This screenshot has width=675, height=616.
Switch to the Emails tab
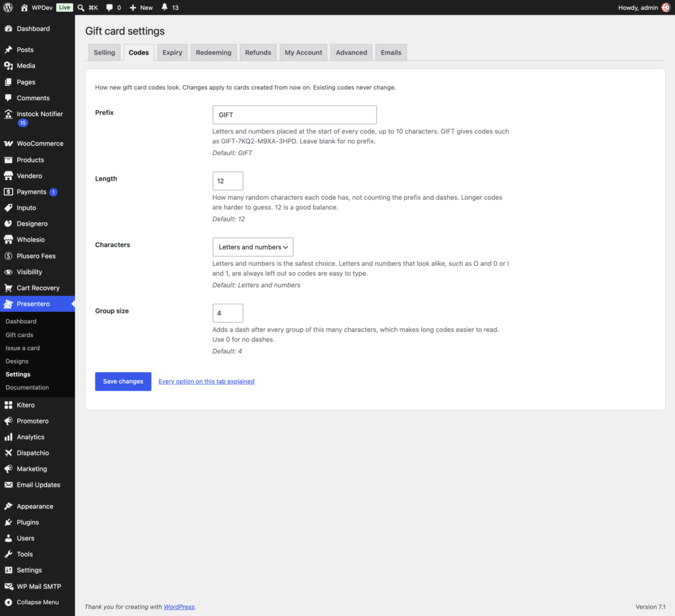tap(391, 53)
